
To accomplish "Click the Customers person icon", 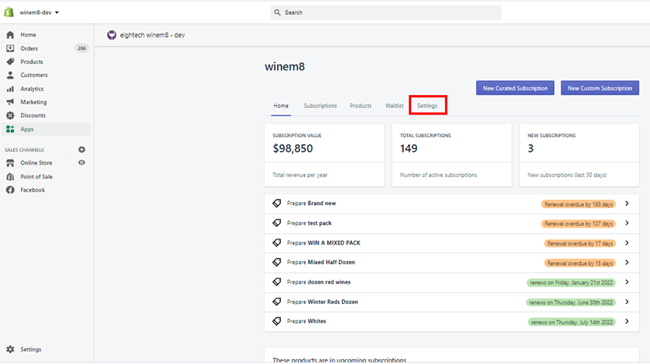I will (x=10, y=75).
